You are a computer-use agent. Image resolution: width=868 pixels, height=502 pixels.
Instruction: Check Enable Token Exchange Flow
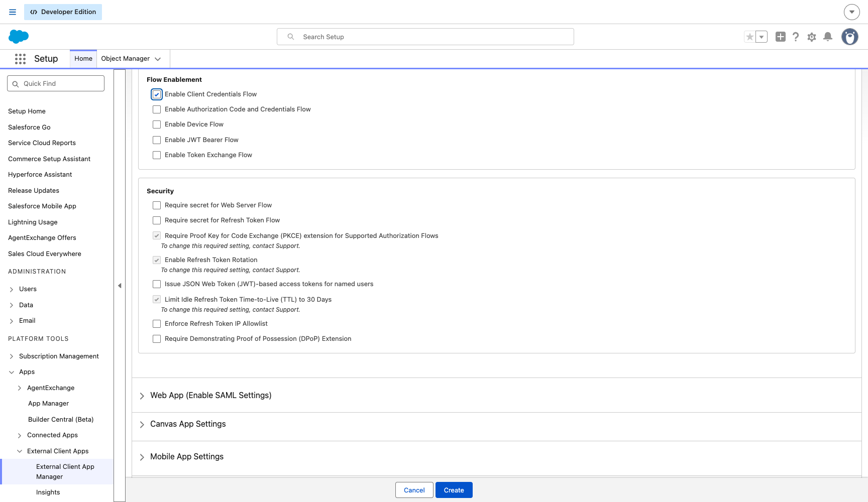point(157,155)
